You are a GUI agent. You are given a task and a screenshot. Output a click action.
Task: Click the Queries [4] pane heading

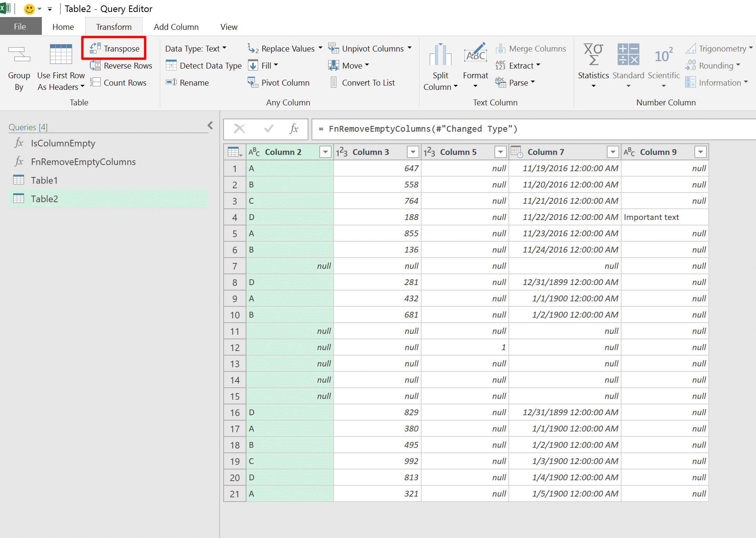pos(28,127)
